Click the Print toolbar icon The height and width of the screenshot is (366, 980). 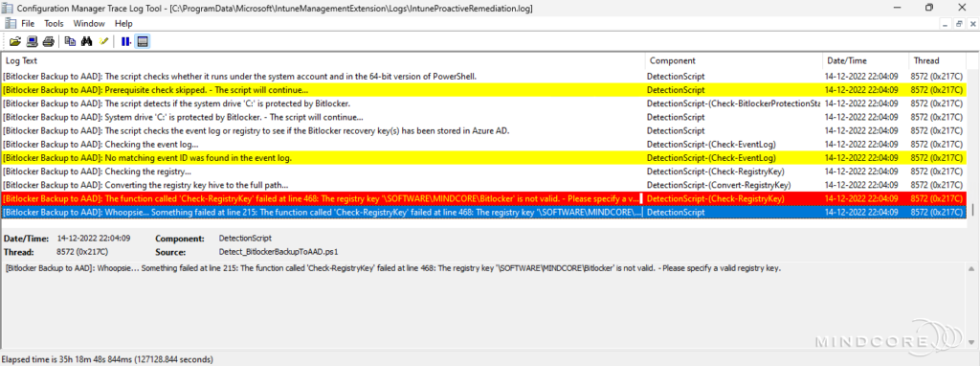(48, 42)
